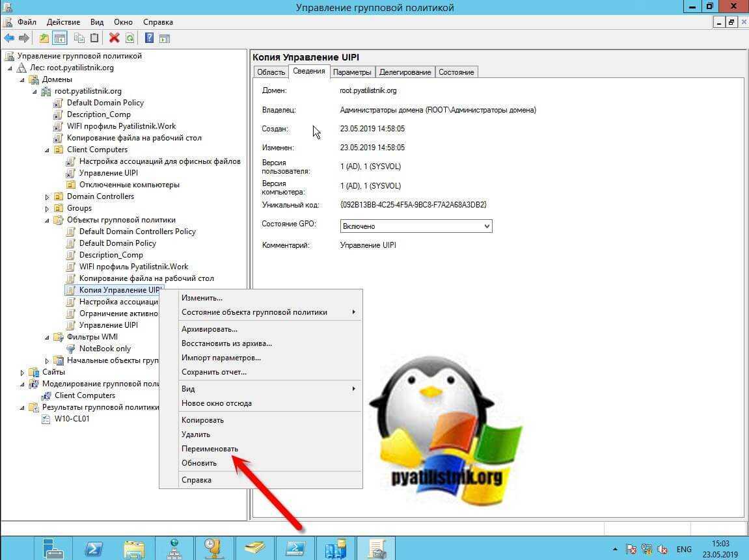Click the muted speaker tray icon
Screen dimensions: 749x560
click(x=662, y=549)
